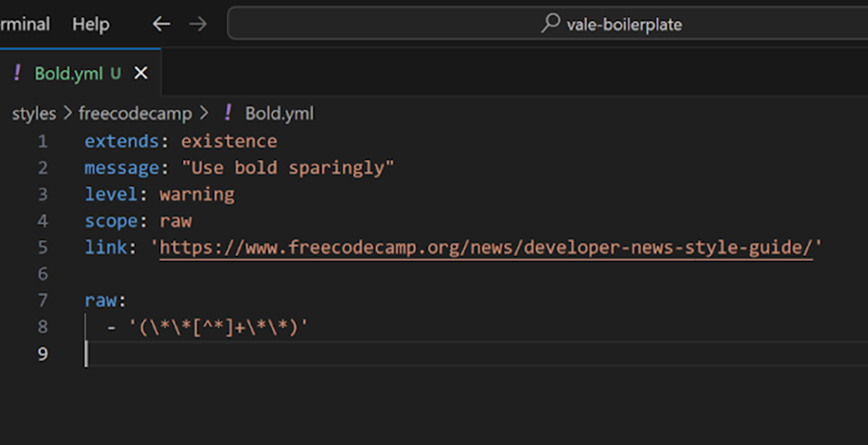Open the Help menu
Screen dimensions: 868x445
pyautogui.click(x=91, y=24)
